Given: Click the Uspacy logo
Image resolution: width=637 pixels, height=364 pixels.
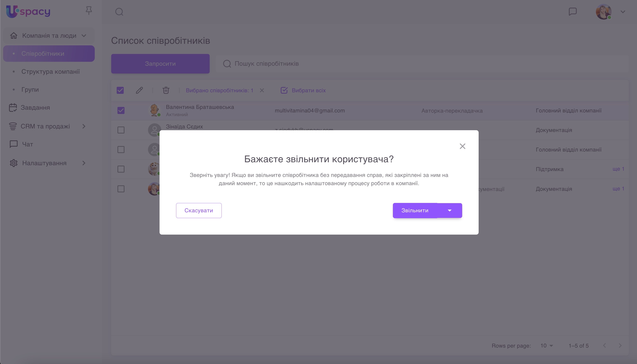Looking at the screenshot, I should pos(28,12).
